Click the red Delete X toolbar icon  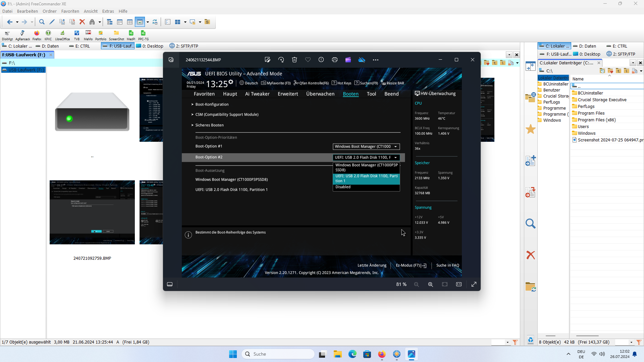(82, 22)
